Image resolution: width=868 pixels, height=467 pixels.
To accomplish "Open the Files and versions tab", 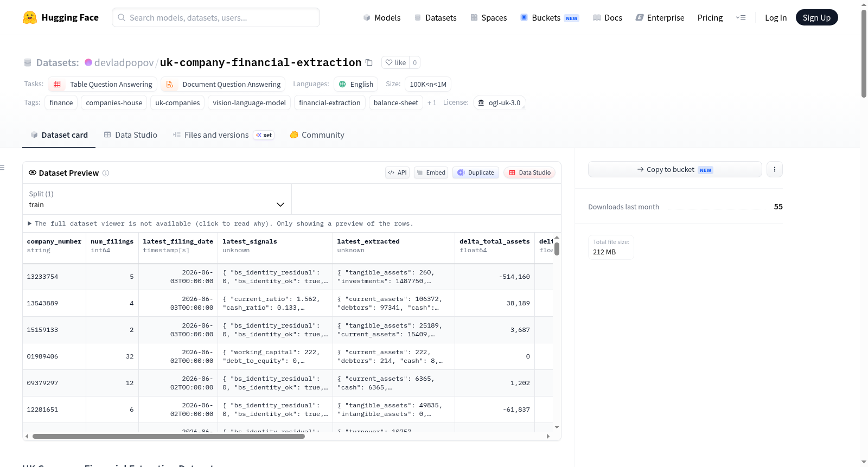I will point(224,135).
